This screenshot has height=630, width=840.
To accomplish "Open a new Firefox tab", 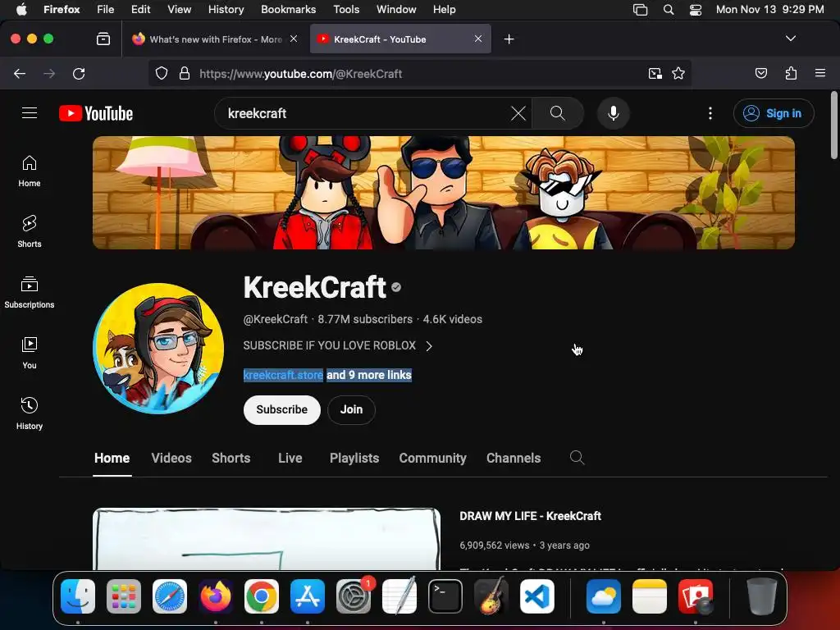I will click(x=509, y=39).
